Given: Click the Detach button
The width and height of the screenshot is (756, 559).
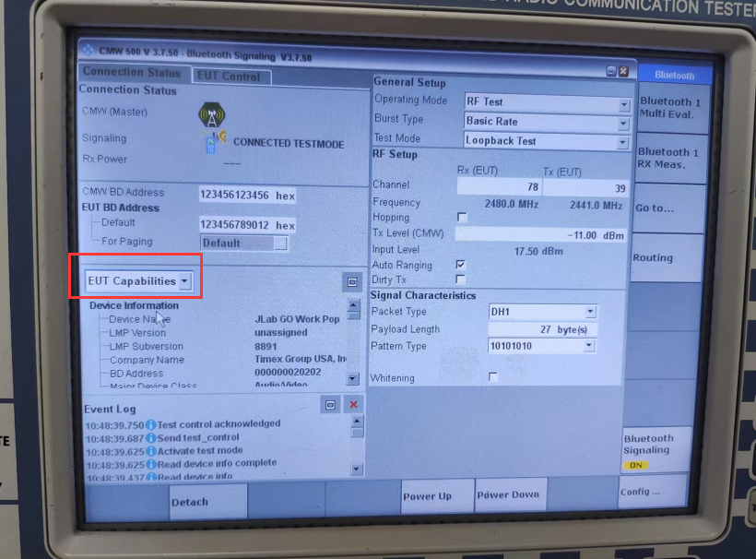Looking at the screenshot, I should tap(208, 502).
